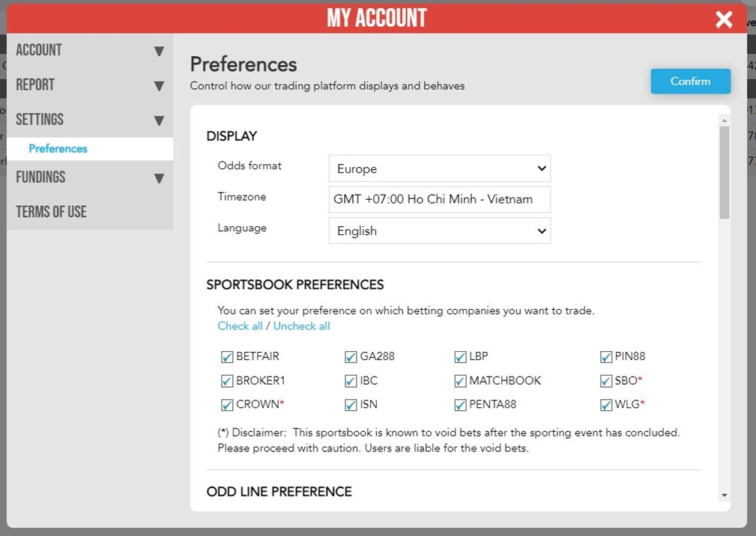The height and width of the screenshot is (536, 756).
Task: Click the Timezone input field
Action: [x=439, y=199]
